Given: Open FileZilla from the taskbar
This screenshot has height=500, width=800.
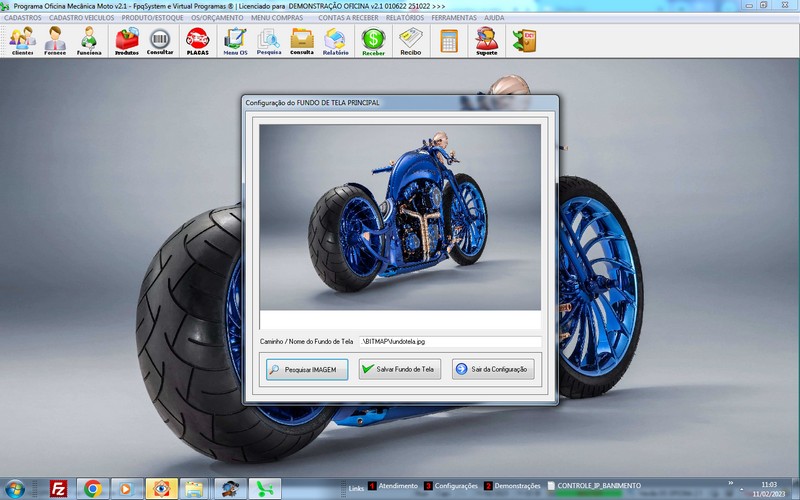Looking at the screenshot, I should click(59, 489).
